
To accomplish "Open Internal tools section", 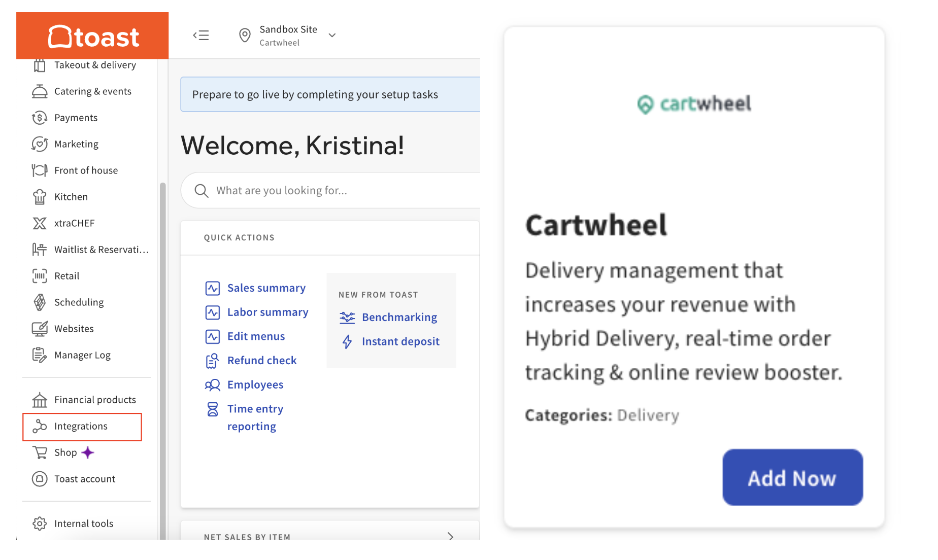I will [84, 523].
